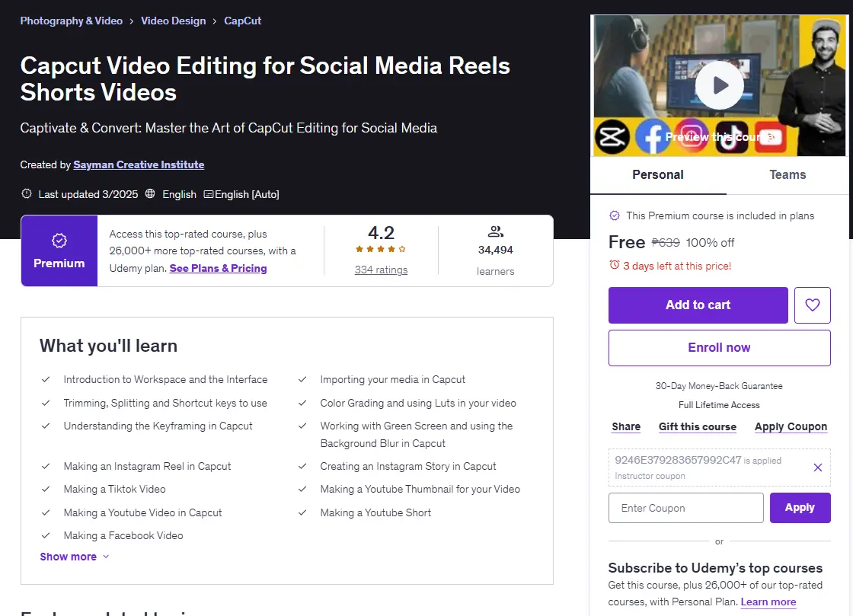Click Apply Coupon link
Viewport: 853px width, 616px height.
click(791, 427)
